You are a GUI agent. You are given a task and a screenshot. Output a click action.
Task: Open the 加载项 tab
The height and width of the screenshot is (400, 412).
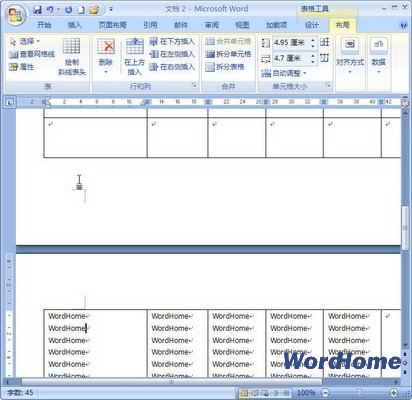pos(276,25)
